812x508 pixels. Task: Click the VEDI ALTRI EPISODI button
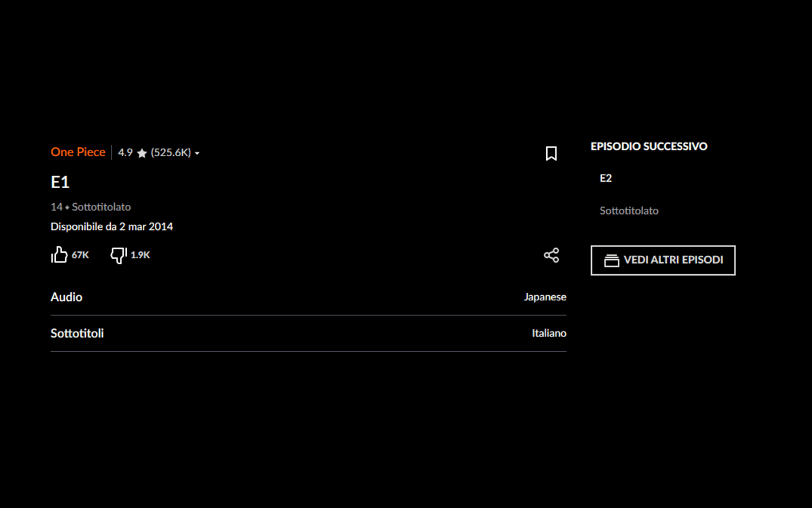[663, 260]
